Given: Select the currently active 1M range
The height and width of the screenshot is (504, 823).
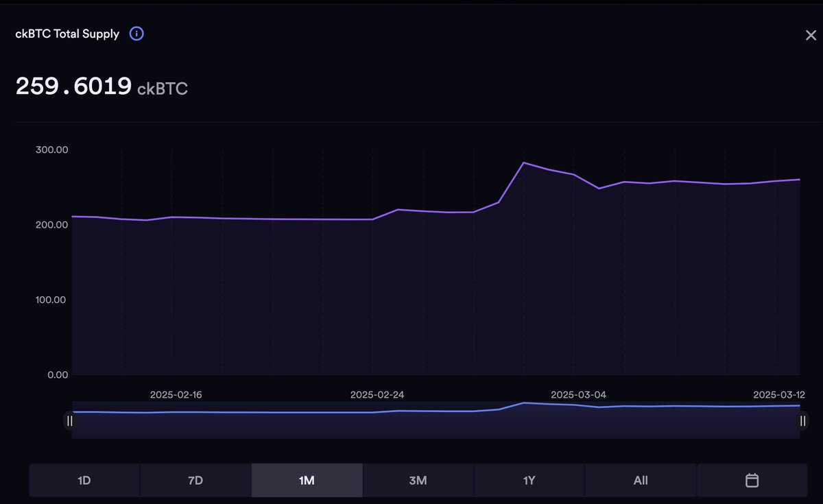Looking at the screenshot, I should click(307, 480).
